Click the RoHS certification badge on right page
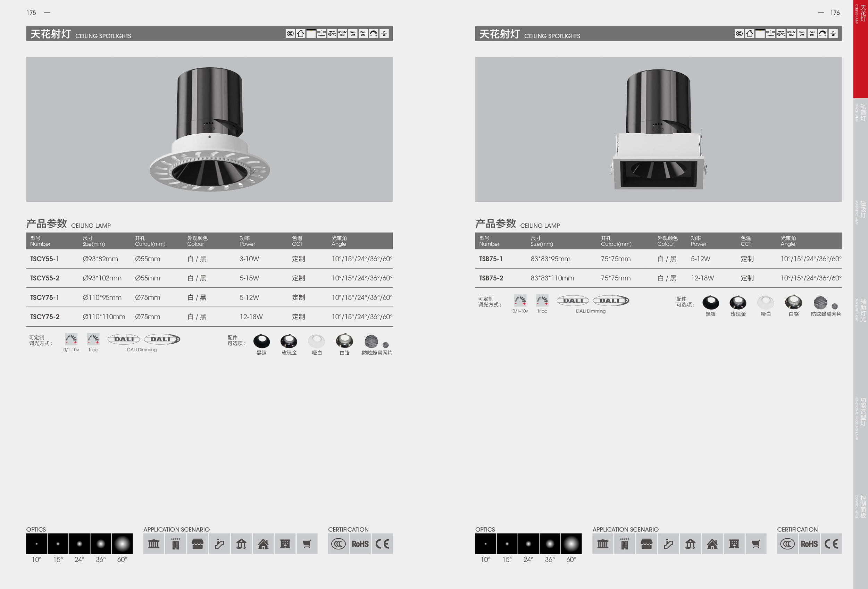The image size is (868, 589). coord(809,544)
